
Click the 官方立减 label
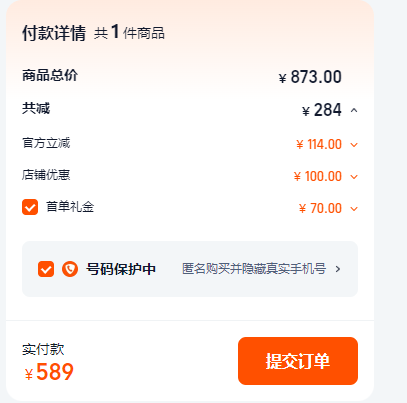[x=46, y=143]
